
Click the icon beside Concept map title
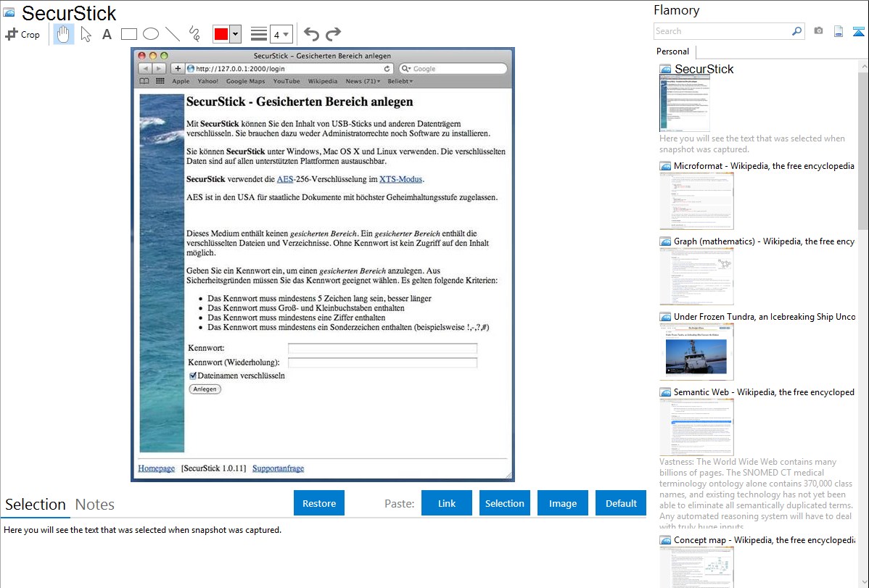pos(665,540)
